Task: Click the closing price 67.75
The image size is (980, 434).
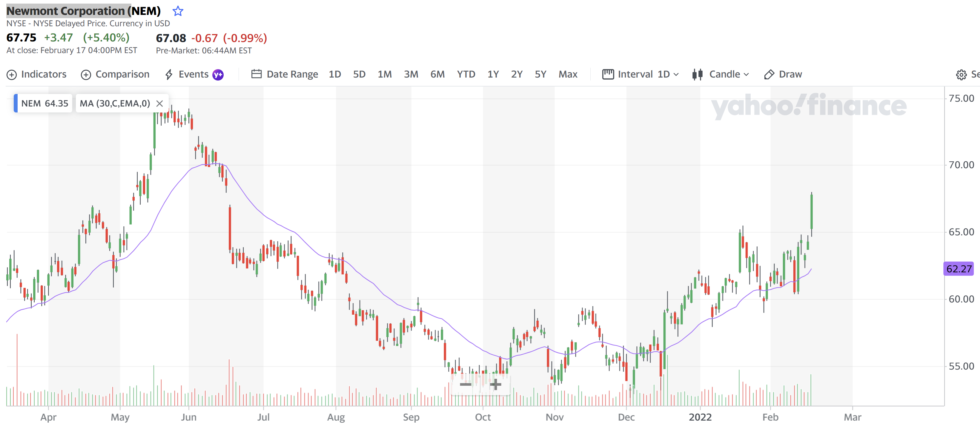Action: (x=21, y=38)
